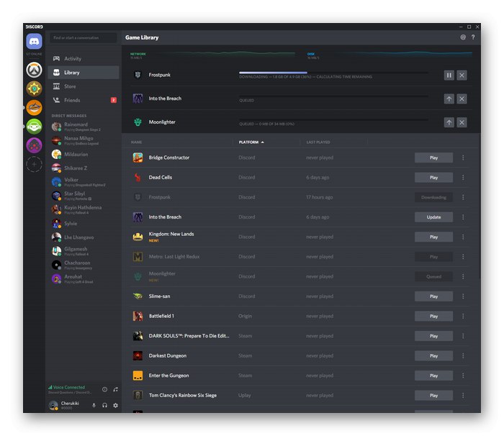
Task: Open more options for Kingdom: New Lands
Action: pyautogui.click(x=463, y=237)
